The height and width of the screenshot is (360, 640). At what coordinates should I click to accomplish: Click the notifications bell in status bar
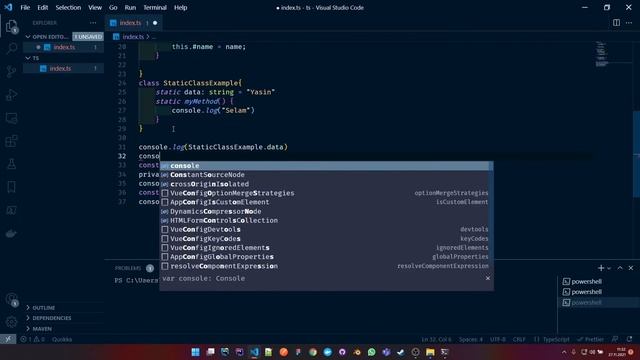[x=629, y=339]
